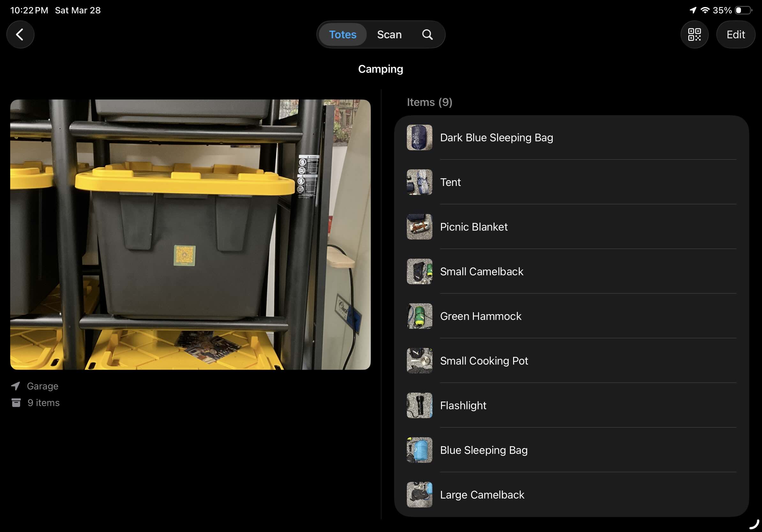The height and width of the screenshot is (532, 762).
Task: Open the Dark Blue Sleeping Bag item
Action: (571, 138)
